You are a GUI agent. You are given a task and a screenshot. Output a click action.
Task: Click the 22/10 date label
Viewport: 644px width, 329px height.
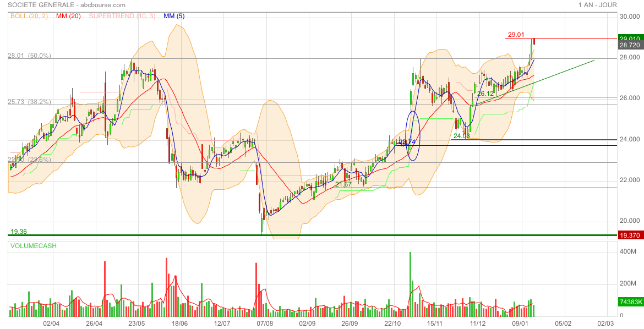click(393, 323)
